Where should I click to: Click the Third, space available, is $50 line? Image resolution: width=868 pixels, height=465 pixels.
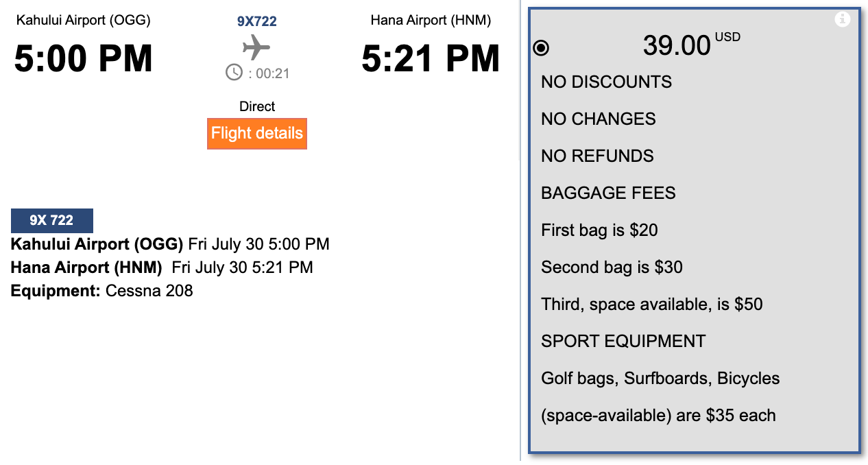(x=651, y=304)
